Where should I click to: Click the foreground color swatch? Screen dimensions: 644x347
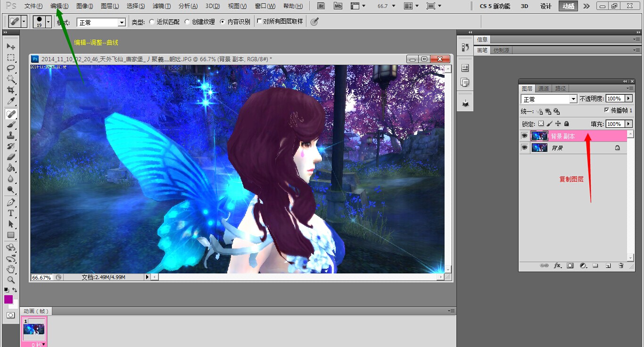click(x=8, y=299)
